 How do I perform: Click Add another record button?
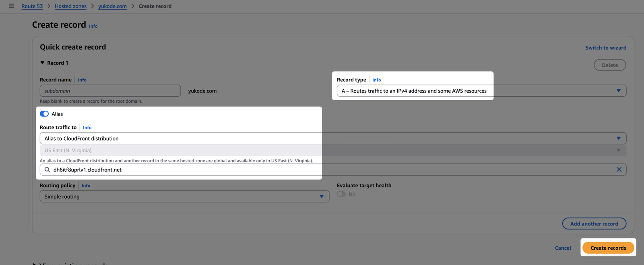click(x=594, y=224)
